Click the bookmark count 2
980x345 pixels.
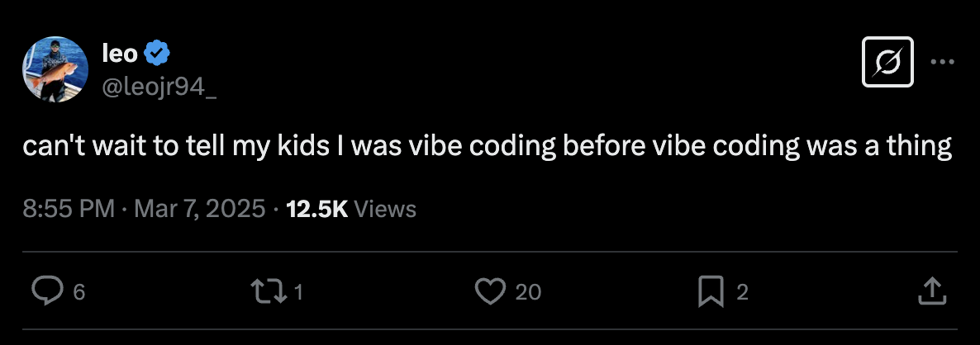point(742,292)
